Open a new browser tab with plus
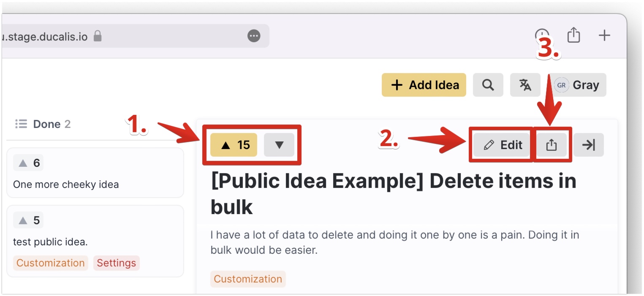 (605, 35)
